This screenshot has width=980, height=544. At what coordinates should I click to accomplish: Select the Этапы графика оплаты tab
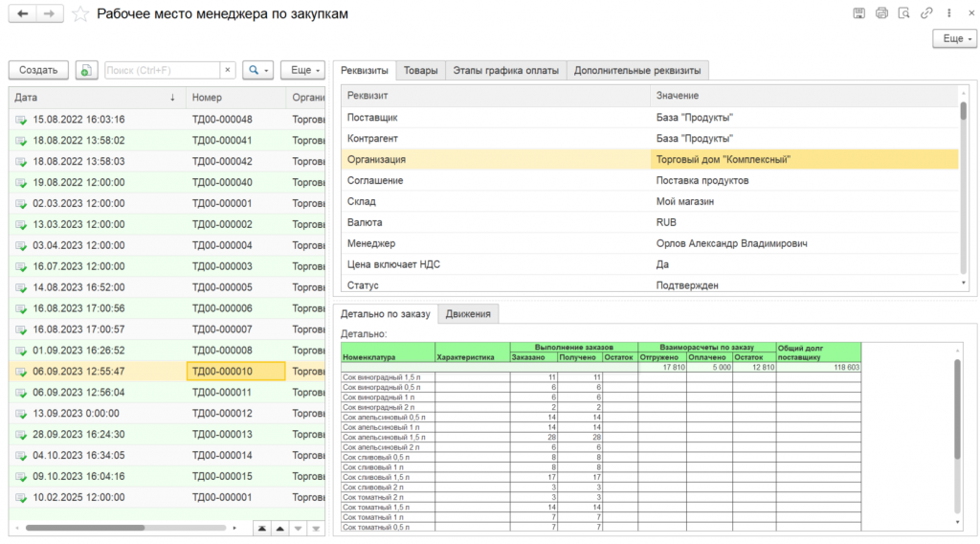[x=506, y=70]
